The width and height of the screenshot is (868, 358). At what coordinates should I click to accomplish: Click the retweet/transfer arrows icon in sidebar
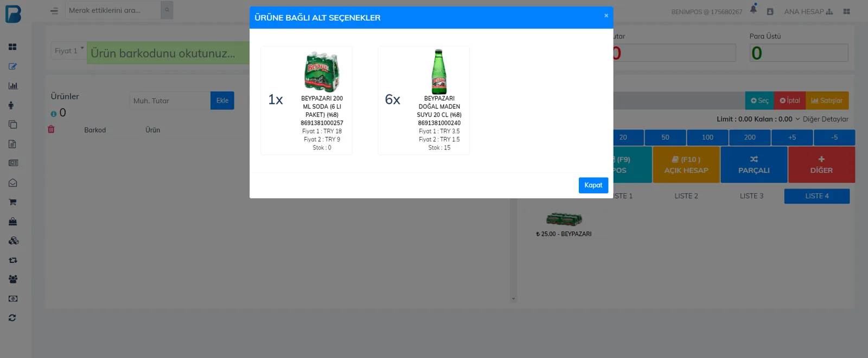(13, 260)
